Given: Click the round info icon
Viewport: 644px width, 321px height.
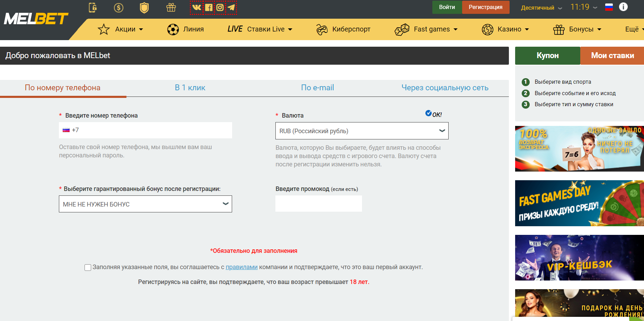Looking at the screenshot, I should [623, 7].
